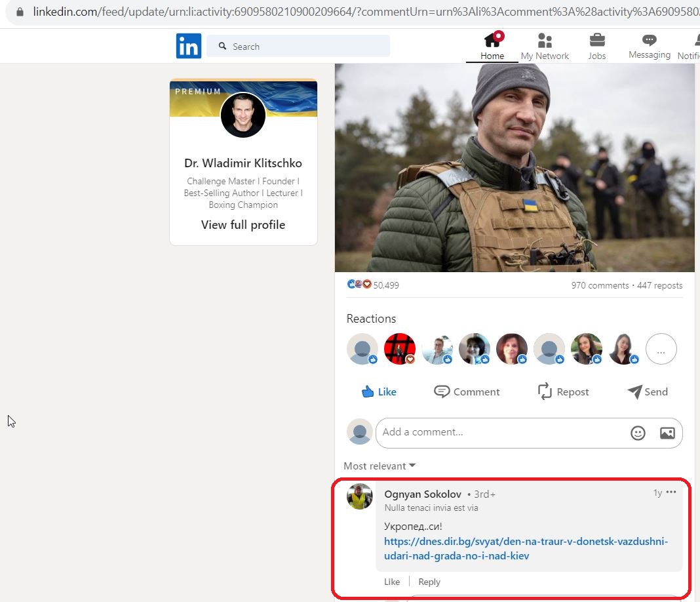Click the Comment button
The image size is (700, 602).
(x=467, y=391)
